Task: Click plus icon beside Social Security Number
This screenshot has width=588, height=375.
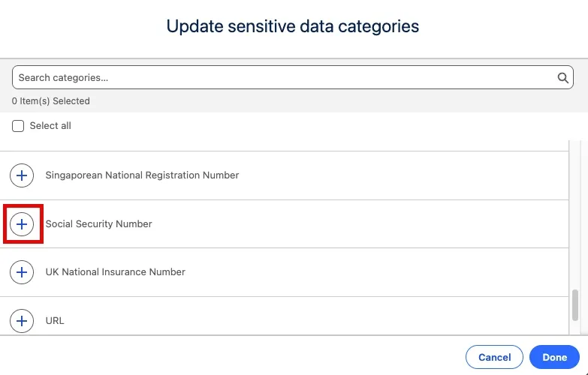Action: click(x=22, y=224)
